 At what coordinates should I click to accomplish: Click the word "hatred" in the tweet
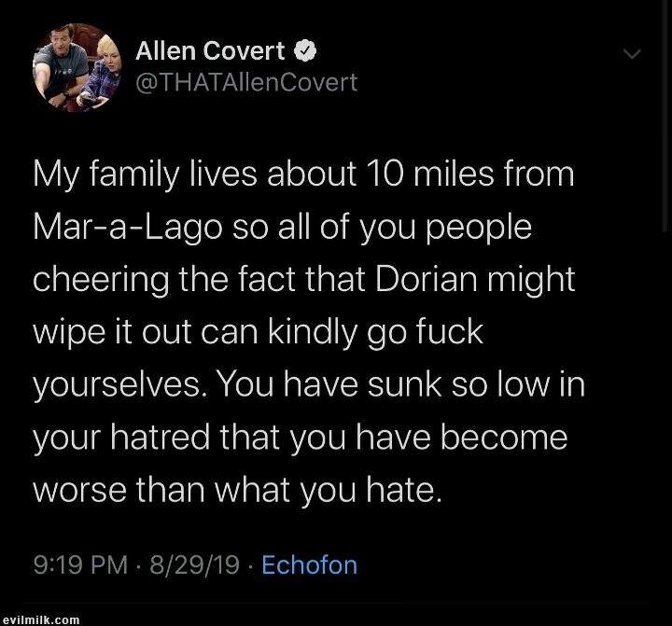click(x=161, y=437)
